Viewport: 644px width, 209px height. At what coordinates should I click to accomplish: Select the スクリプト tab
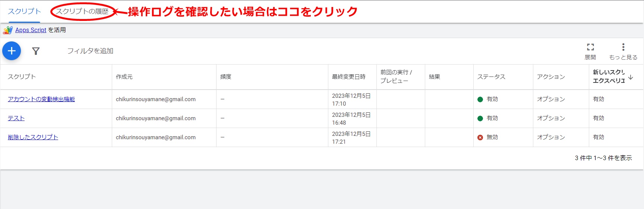[x=24, y=12]
